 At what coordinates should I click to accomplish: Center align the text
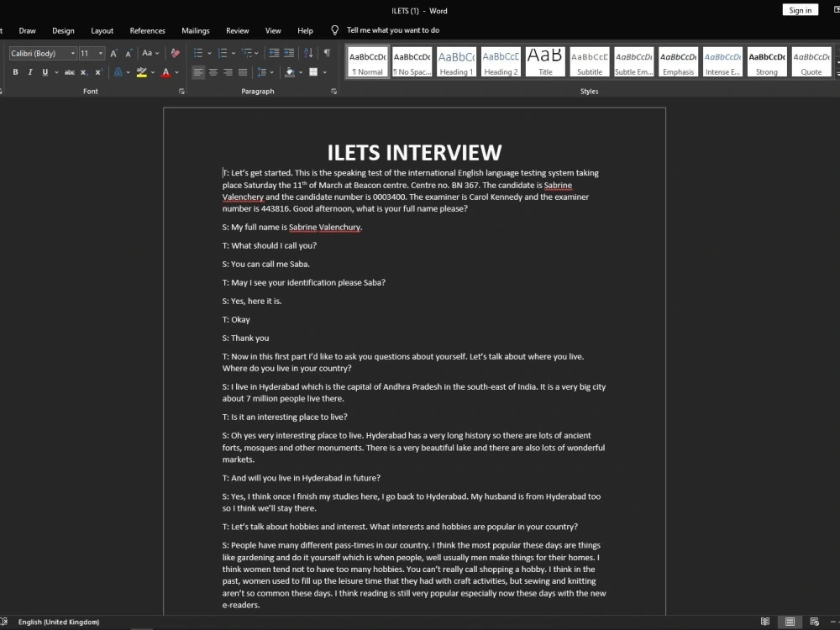point(213,72)
